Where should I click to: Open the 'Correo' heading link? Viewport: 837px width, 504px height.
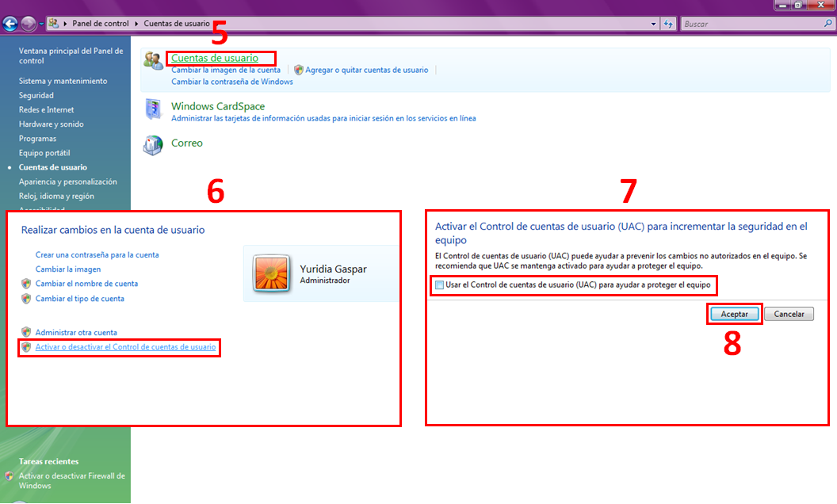pos(187,143)
